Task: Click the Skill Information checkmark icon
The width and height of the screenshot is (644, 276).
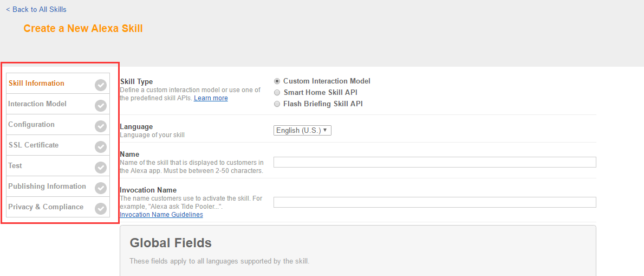Action: (101, 85)
